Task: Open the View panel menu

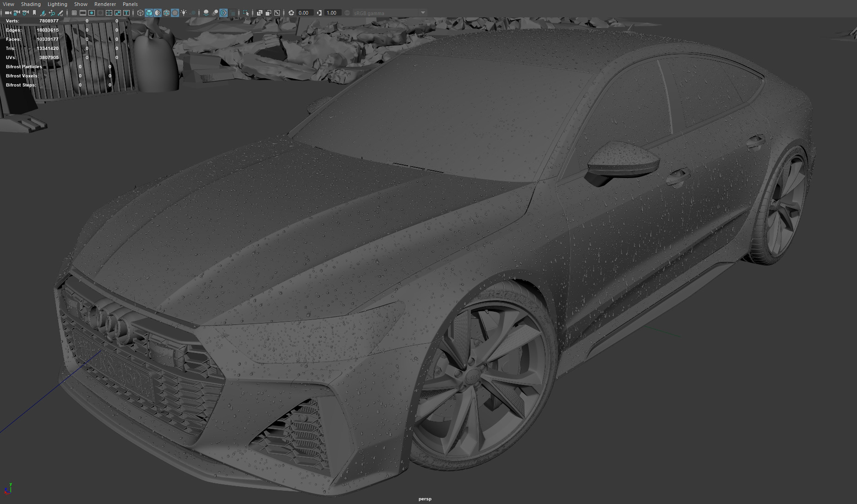Action: tap(8, 4)
